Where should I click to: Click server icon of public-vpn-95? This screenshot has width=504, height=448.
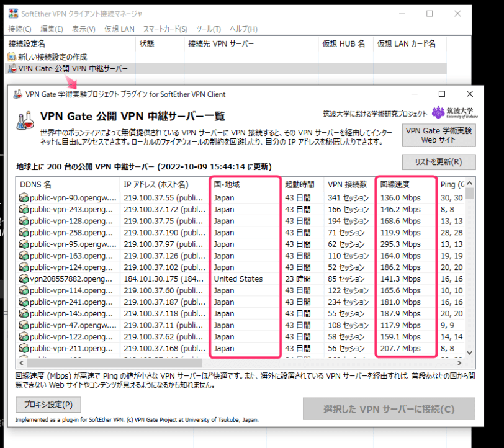(x=24, y=244)
